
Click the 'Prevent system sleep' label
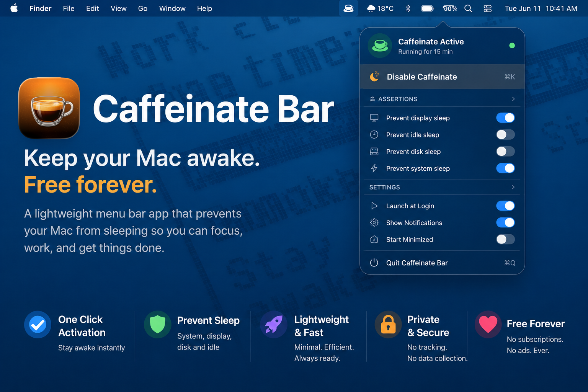418,168
